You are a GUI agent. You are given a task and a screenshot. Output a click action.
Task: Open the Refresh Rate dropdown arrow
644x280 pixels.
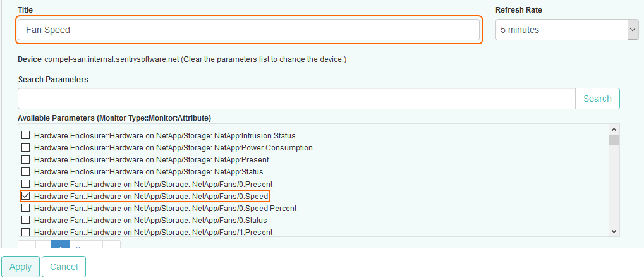(633, 30)
